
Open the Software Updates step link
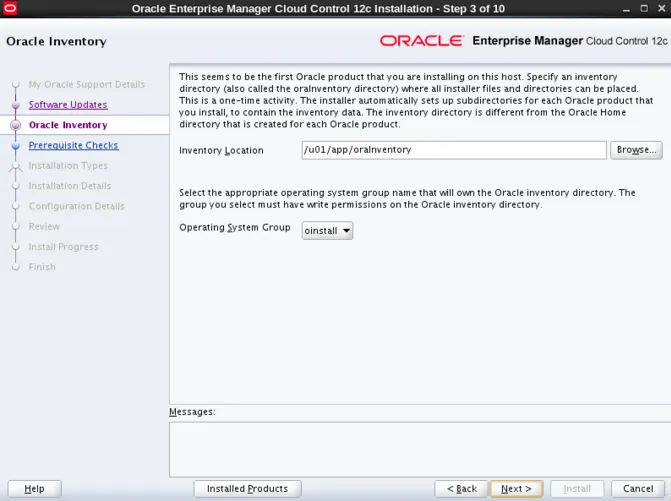click(68, 105)
